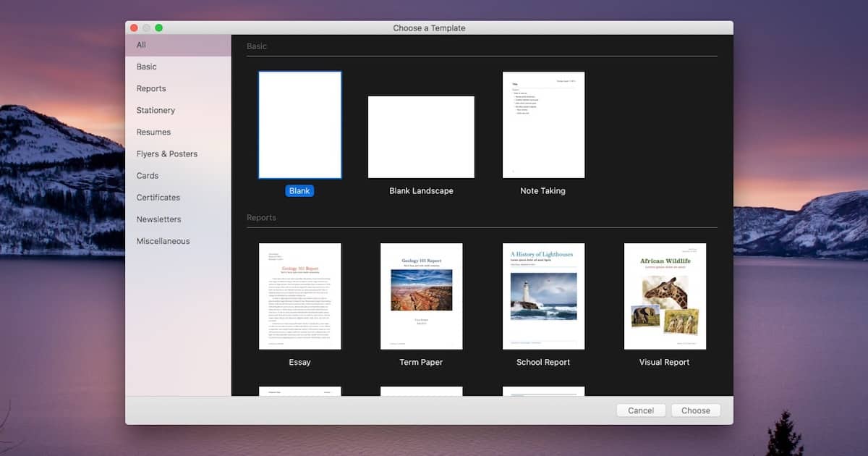
Task: Pick the Note Taking template thumbnail
Action: pyautogui.click(x=543, y=125)
